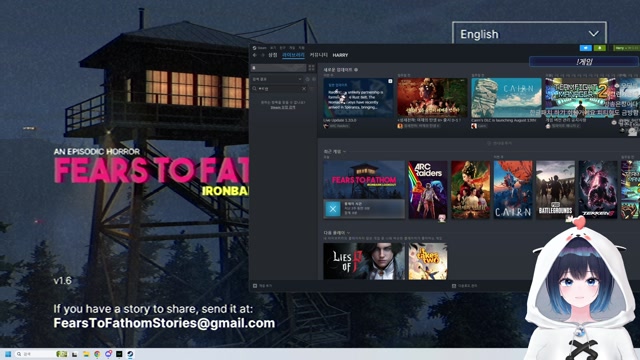The height and width of the screenshot is (360, 640).
Task: Expand the recent games section chevron
Action: [x=344, y=151]
